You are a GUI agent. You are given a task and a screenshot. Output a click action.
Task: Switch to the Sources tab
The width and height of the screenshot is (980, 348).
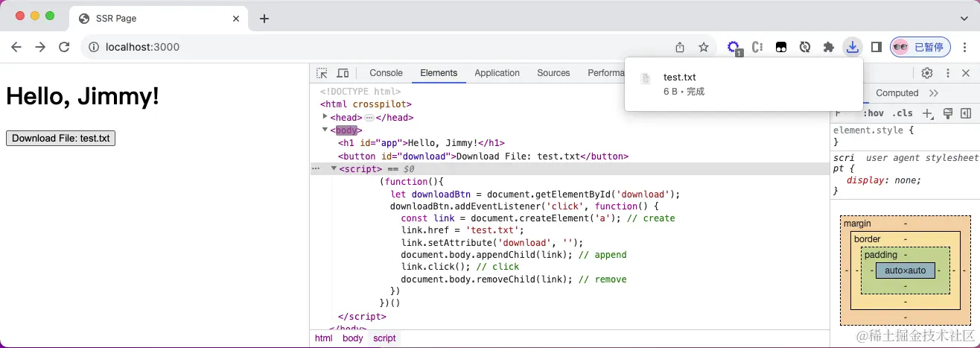tap(553, 73)
